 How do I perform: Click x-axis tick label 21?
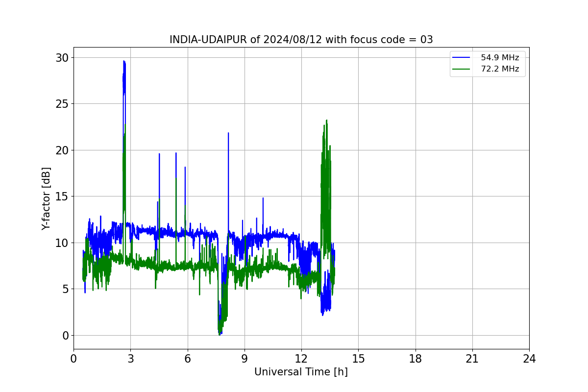pos(472,359)
